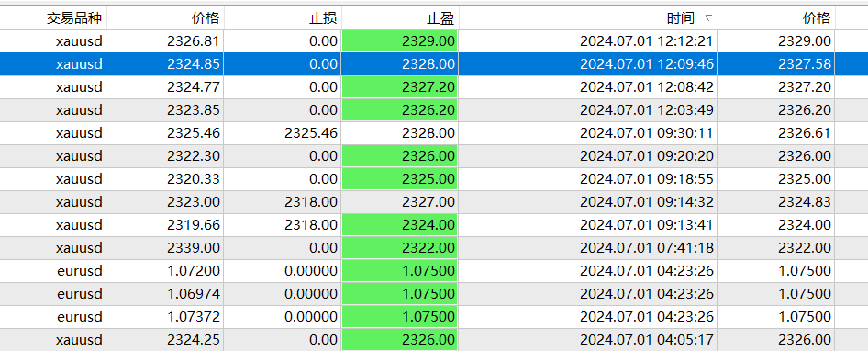Select the highlighted time 2024.07.01 12:09:46
This screenshot has height=351, width=868.
(647, 64)
